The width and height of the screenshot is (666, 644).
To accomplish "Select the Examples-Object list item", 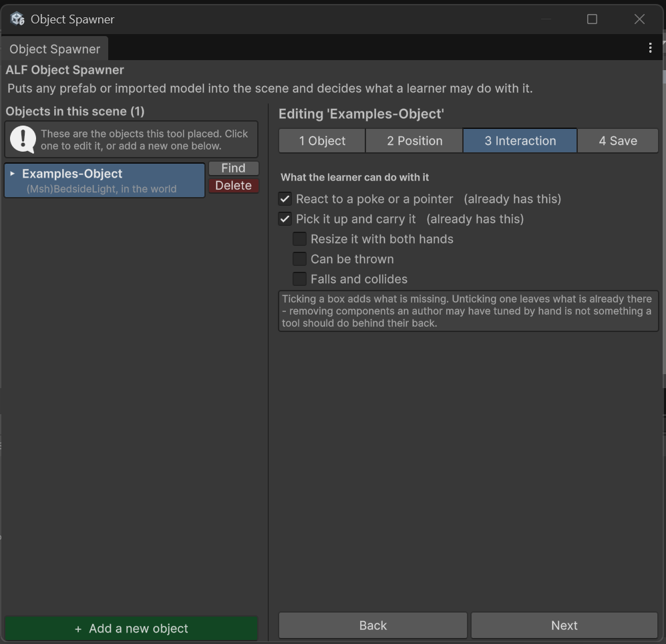I will click(104, 180).
